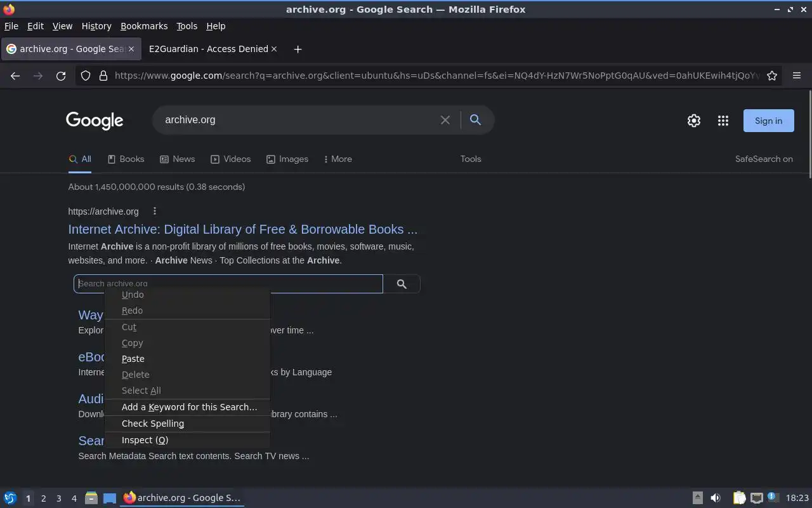Switch to the Books results tab

point(126,159)
